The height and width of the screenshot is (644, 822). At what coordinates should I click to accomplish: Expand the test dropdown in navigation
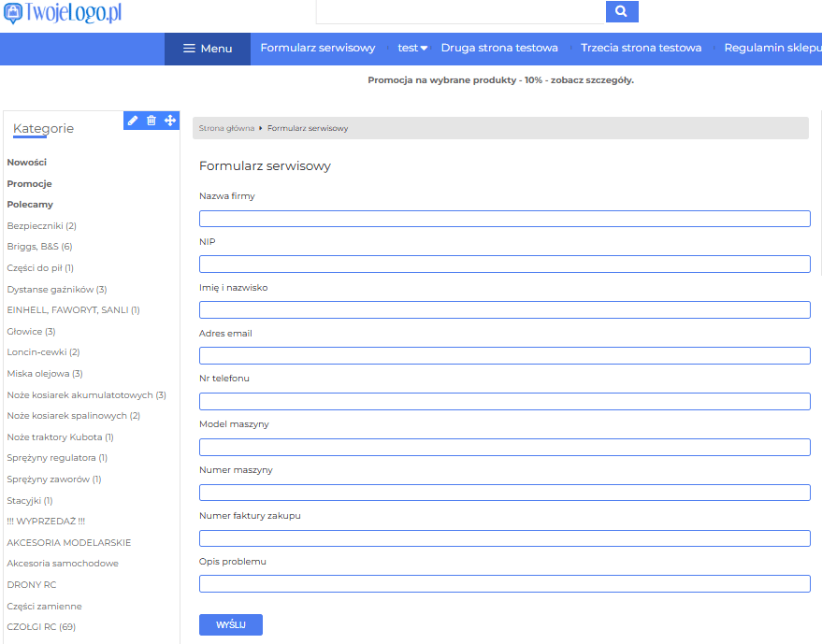[x=412, y=49]
